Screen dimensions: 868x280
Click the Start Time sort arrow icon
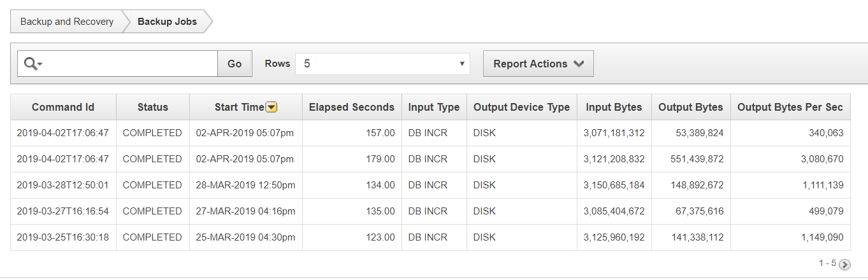point(271,108)
